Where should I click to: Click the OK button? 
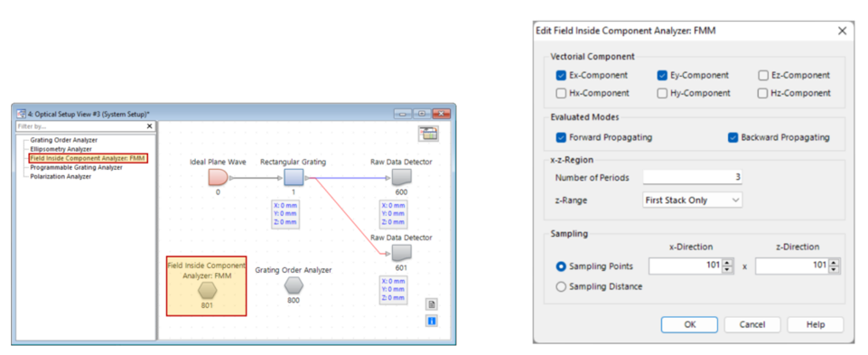(x=689, y=324)
